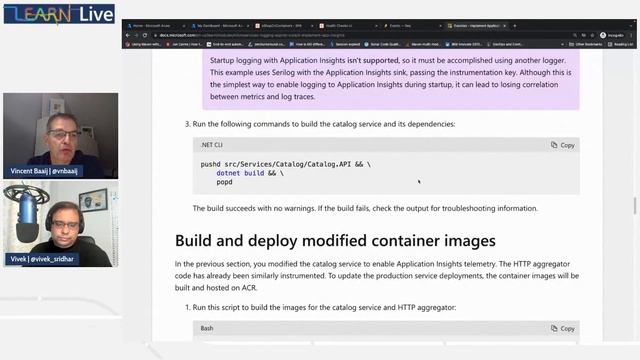640x360 pixels.
Task: Switch to eShopOnContainers tab
Action: tap(284, 26)
